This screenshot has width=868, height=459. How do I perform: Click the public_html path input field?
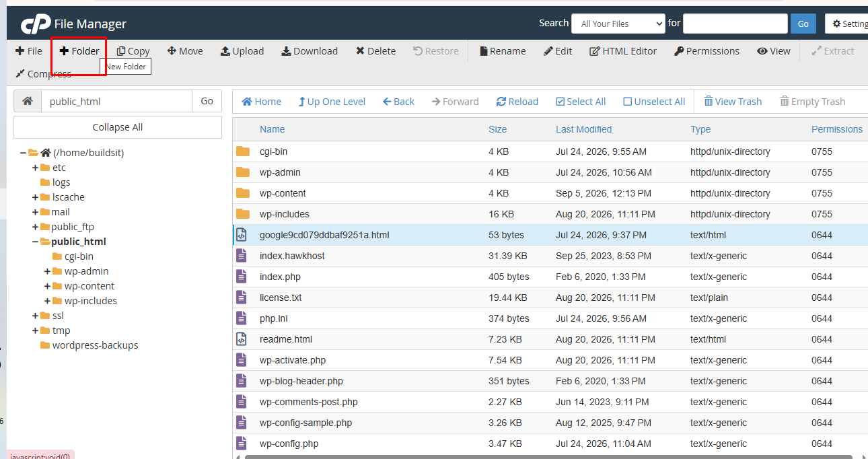coord(117,101)
